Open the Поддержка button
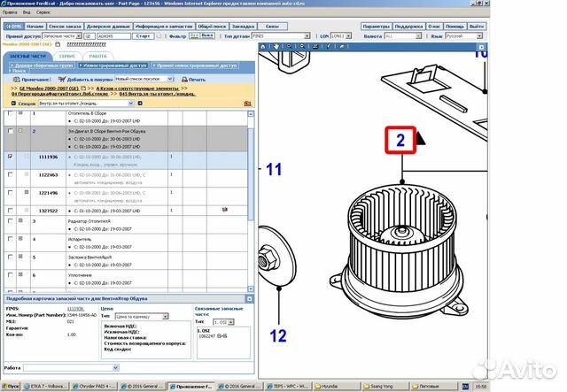The image size is (567, 392). [x=408, y=27]
